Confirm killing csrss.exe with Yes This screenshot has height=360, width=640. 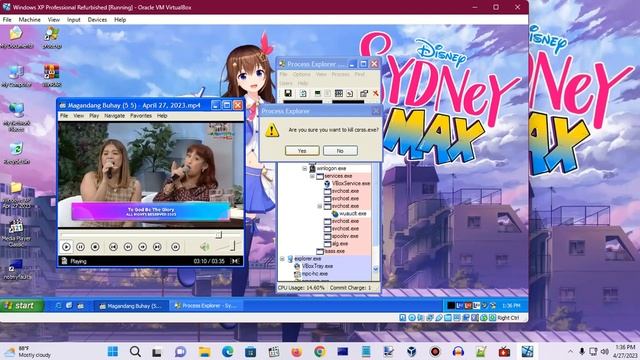pos(302,151)
